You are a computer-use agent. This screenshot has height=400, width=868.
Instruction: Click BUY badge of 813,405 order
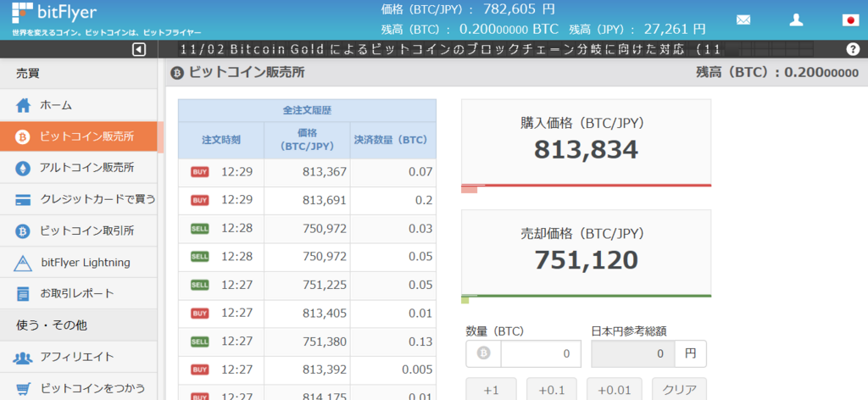pos(200,314)
